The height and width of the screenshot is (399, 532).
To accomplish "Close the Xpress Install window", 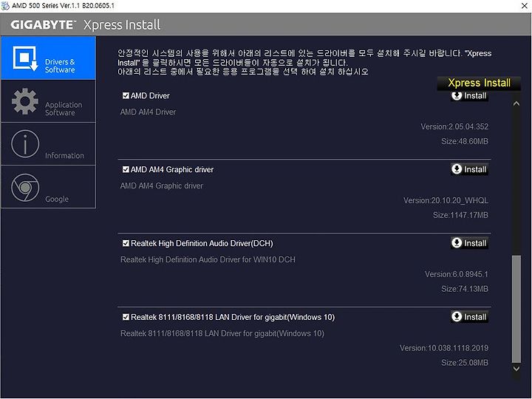I will click(524, 6).
